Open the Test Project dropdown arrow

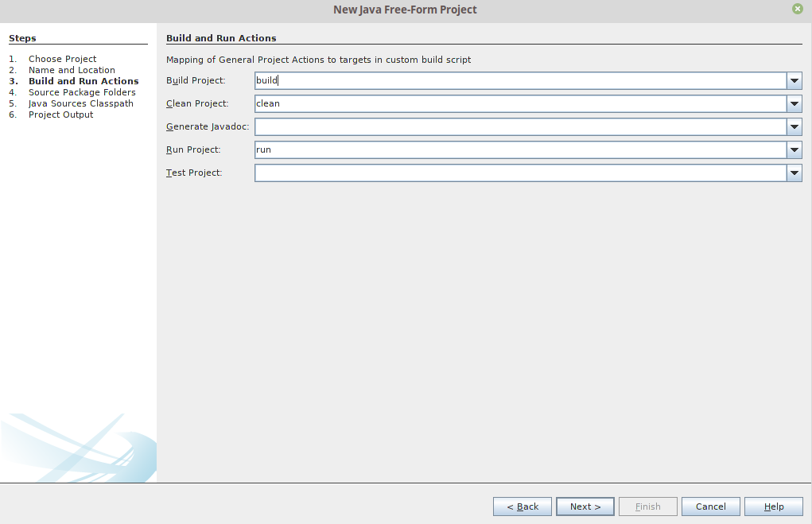point(794,173)
